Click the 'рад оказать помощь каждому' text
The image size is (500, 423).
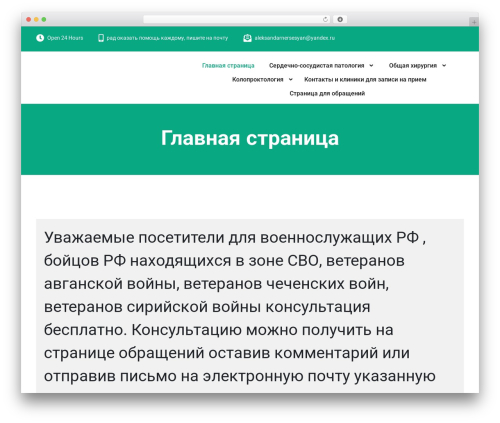pos(167,38)
